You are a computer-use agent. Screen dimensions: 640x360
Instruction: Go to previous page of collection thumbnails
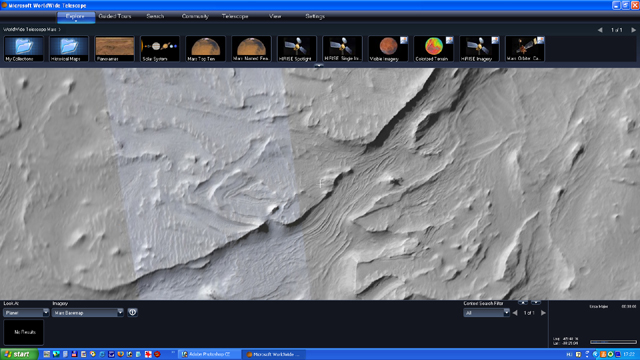tap(600, 30)
